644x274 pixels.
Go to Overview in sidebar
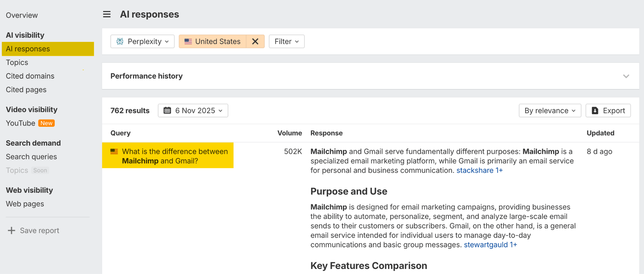22,15
